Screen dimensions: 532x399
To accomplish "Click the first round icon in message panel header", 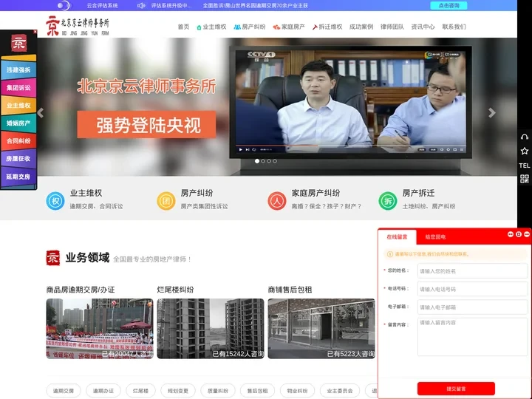I will coord(511,234).
